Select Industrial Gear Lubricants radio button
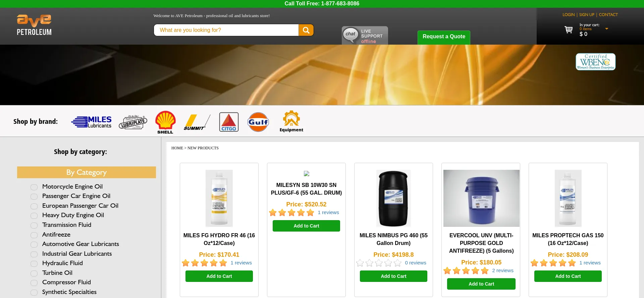This screenshot has height=298, width=644. click(x=34, y=254)
